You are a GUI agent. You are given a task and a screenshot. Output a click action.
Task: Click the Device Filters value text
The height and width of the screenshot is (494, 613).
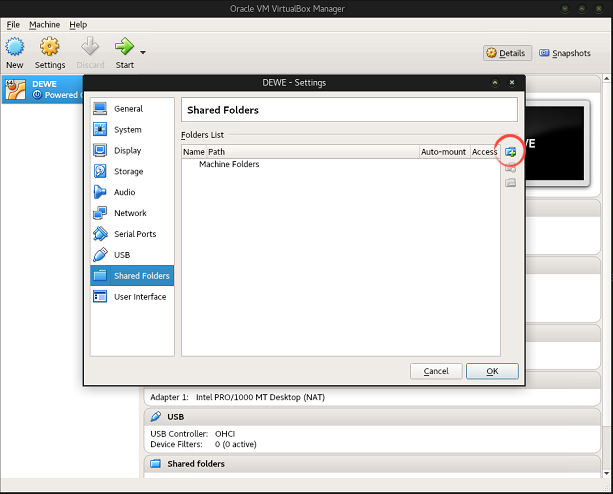pos(235,444)
